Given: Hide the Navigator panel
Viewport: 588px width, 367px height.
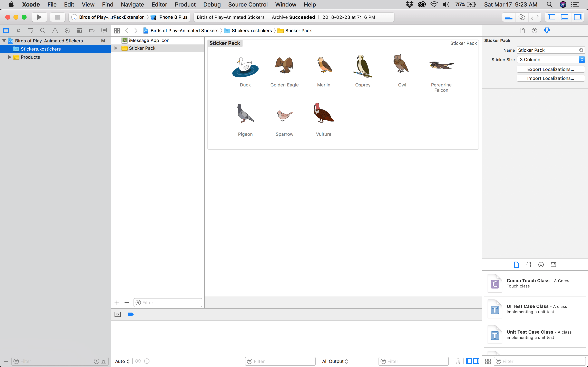Looking at the screenshot, I should click(552, 17).
